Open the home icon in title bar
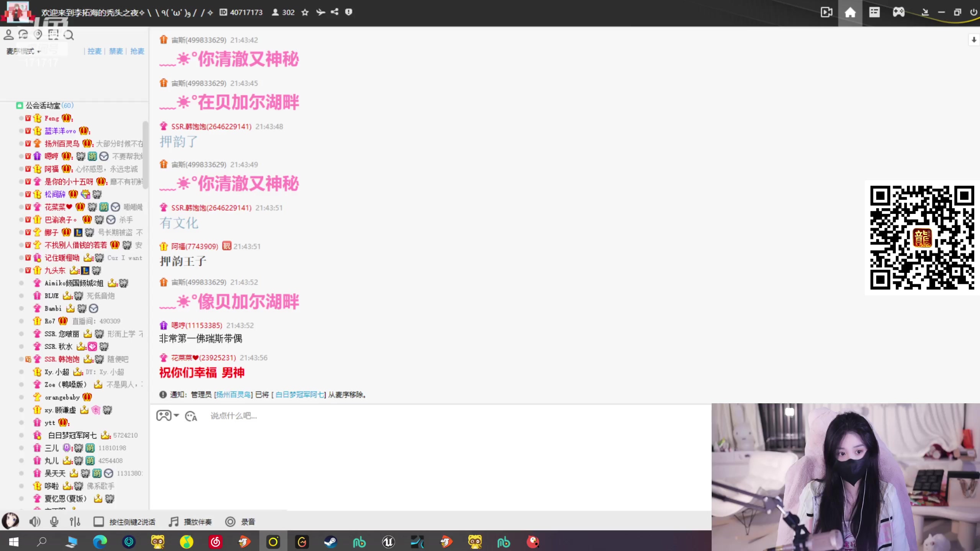Screen dimensions: 980x551 coord(850,13)
